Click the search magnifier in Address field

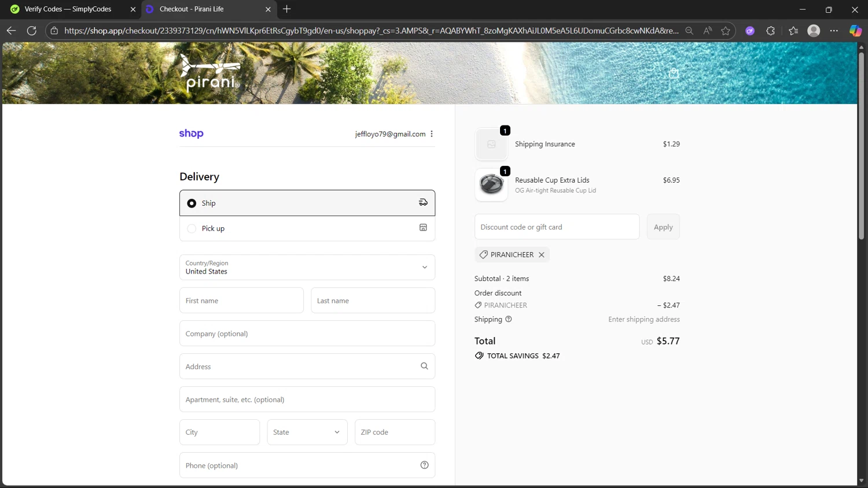(424, 366)
